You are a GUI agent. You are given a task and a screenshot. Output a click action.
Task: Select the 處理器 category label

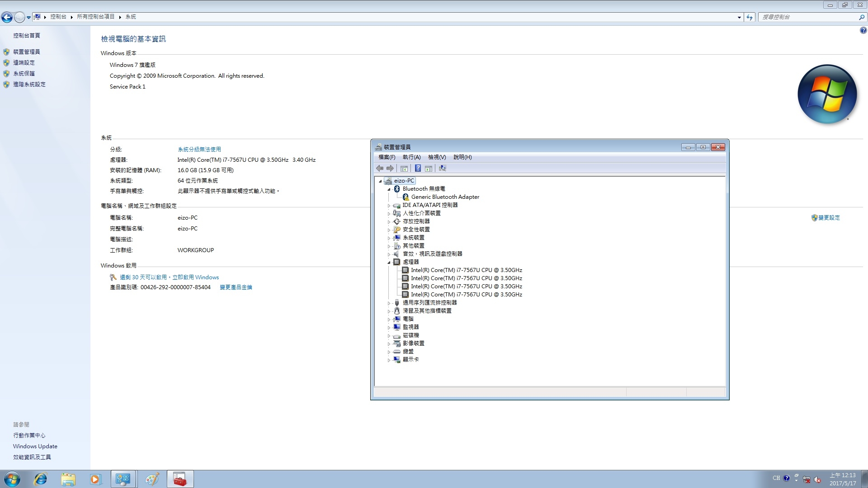410,262
